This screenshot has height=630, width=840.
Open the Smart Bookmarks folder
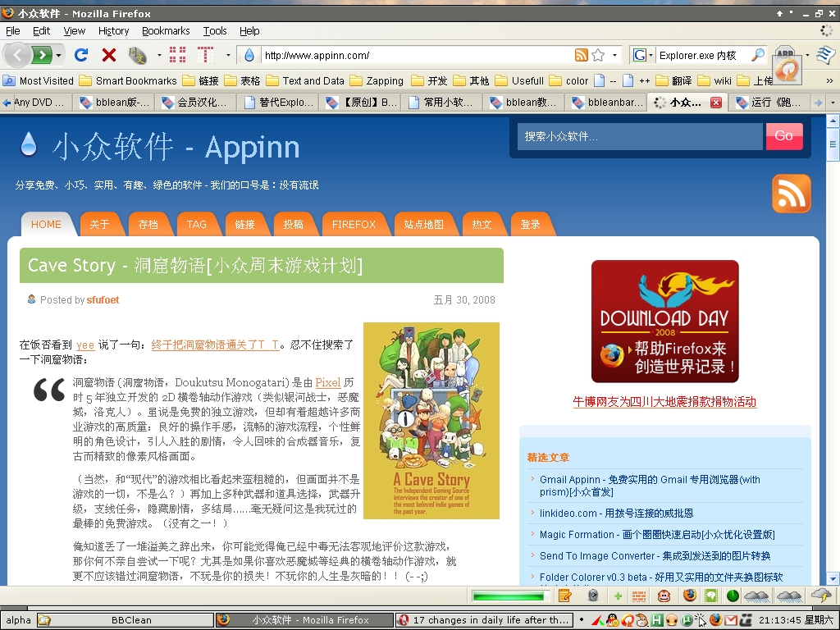pyautogui.click(x=129, y=81)
